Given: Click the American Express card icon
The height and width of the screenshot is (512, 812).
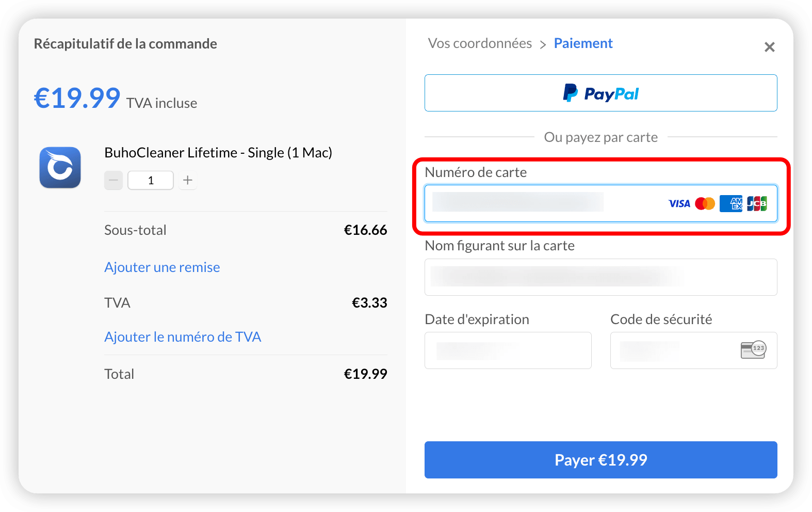Looking at the screenshot, I should (731, 203).
